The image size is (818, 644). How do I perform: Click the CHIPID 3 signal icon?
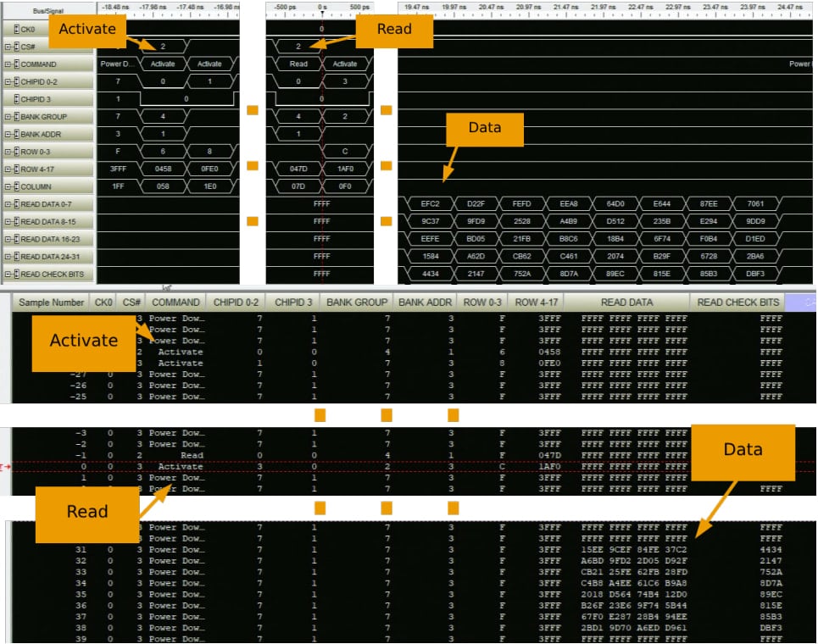tap(15, 98)
